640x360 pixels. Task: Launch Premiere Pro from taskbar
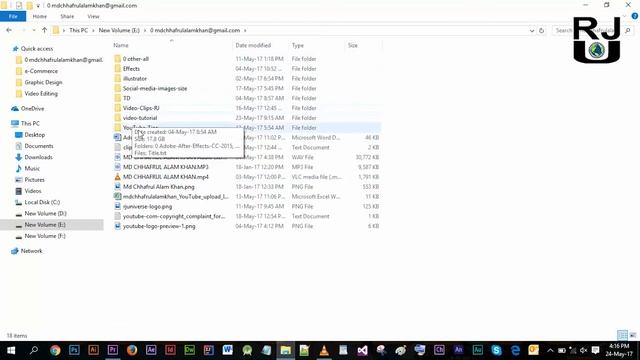(113, 350)
